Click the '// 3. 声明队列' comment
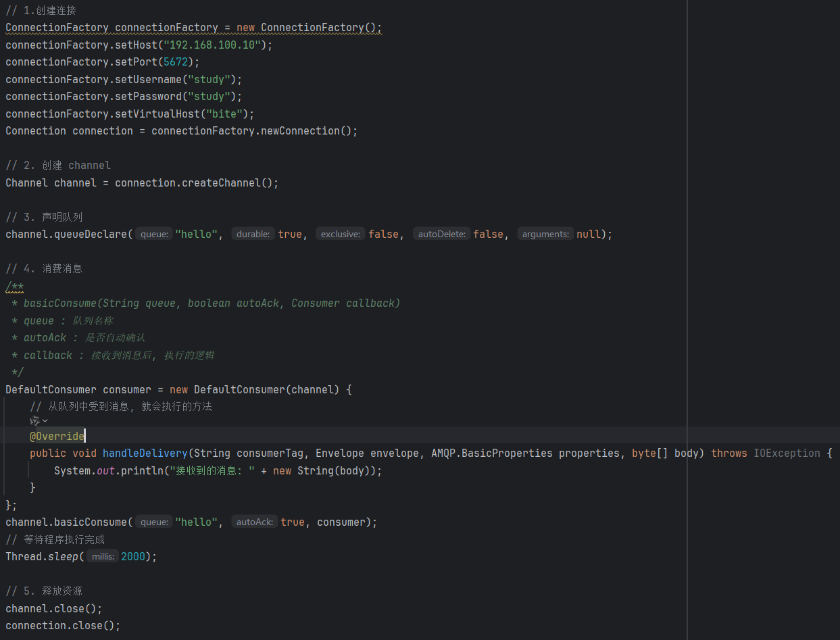This screenshot has width=840, height=640. (x=44, y=217)
